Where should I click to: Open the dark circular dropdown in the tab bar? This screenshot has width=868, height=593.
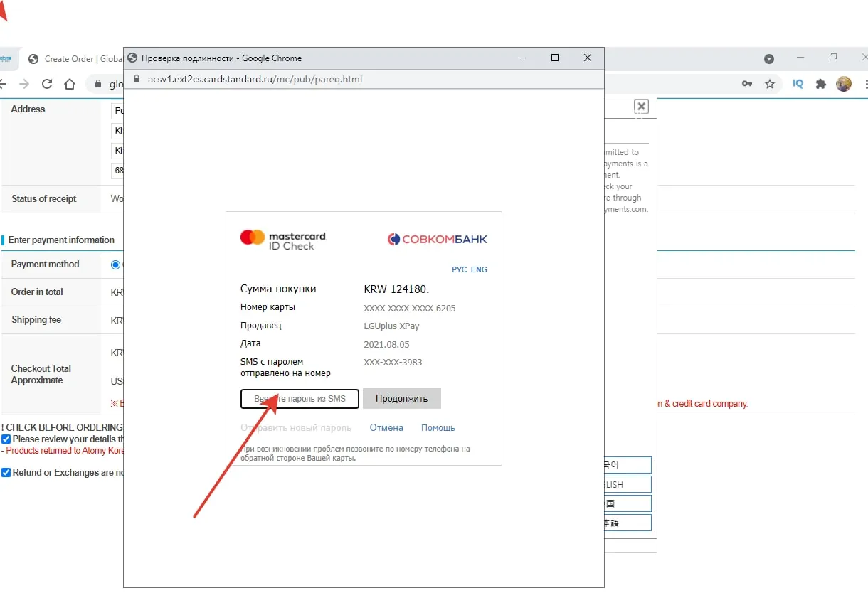pyautogui.click(x=769, y=59)
